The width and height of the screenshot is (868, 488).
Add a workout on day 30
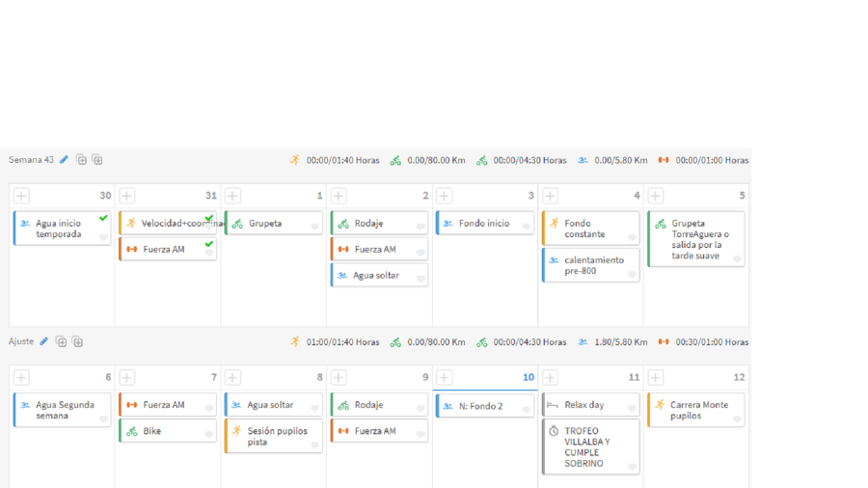click(x=21, y=196)
